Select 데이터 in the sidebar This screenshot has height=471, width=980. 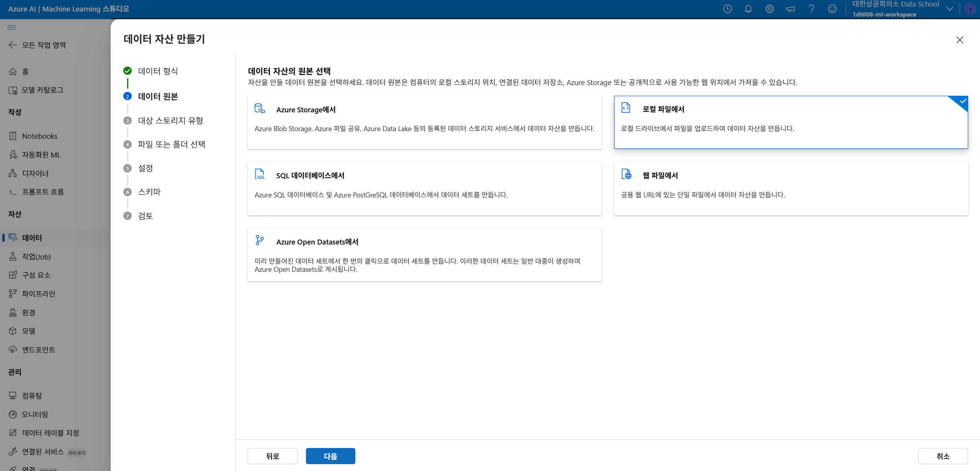click(x=55, y=238)
